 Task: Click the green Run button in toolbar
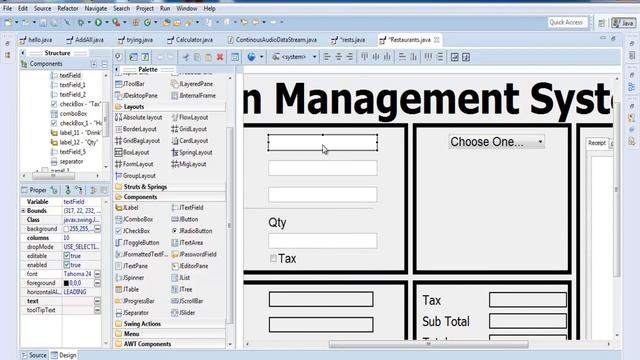pyautogui.click(x=98, y=22)
